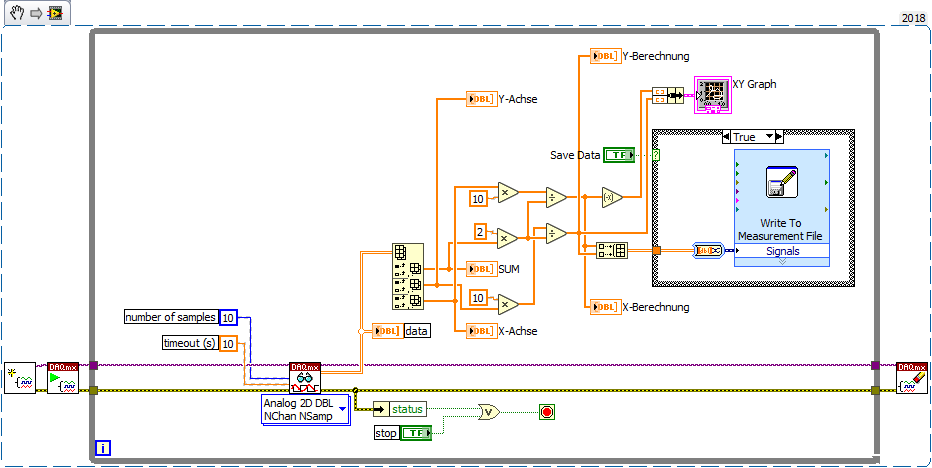Click the loop iteration terminal i

[103, 448]
